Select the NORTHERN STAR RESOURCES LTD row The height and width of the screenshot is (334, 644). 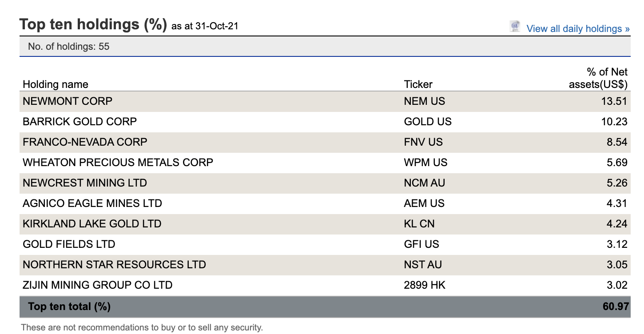[114, 265]
